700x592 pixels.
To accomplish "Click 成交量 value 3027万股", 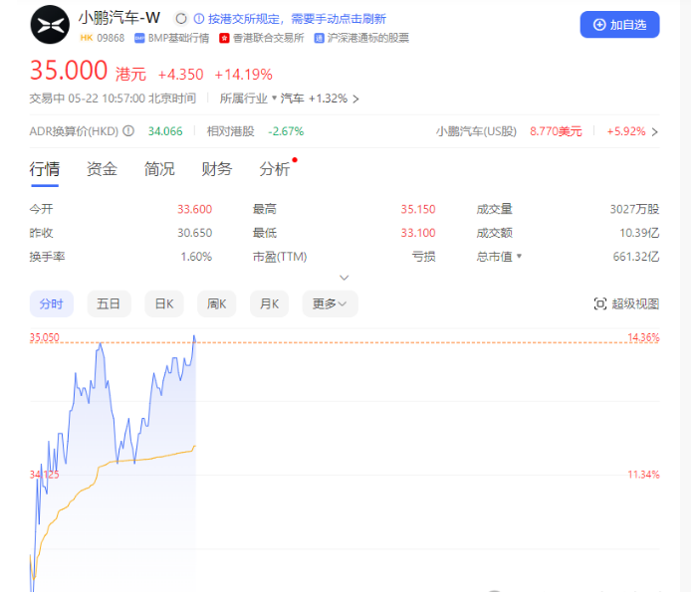I will (x=634, y=209).
